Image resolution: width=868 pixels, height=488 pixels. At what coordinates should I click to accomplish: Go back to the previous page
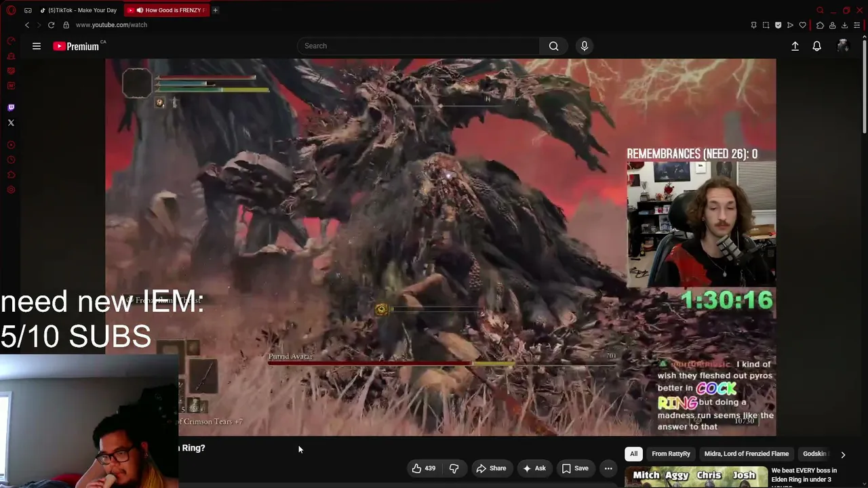click(27, 25)
